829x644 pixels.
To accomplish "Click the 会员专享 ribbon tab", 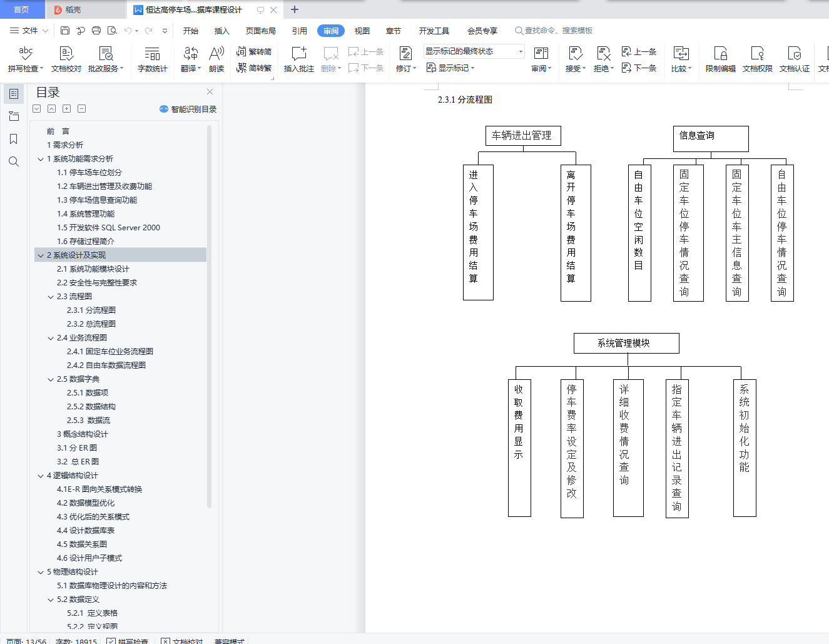I will click(482, 31).
